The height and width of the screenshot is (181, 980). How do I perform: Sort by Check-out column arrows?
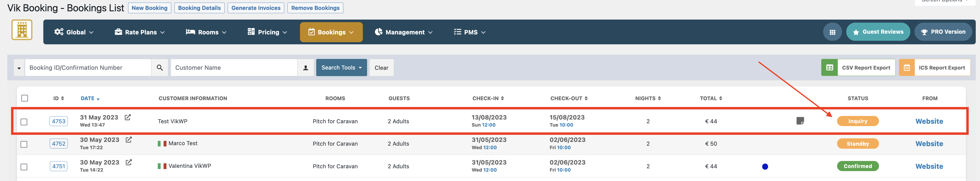pyautogui.click(x=586, y=98)
